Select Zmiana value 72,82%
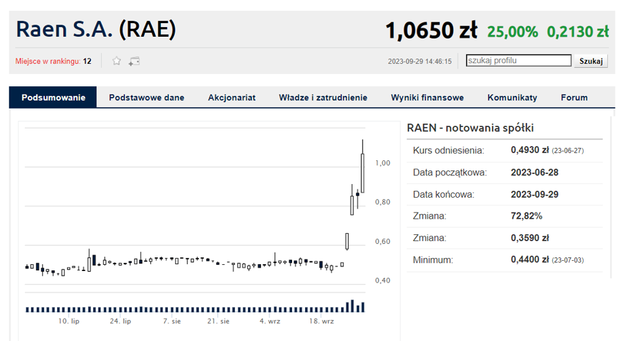 click(526, 216)
